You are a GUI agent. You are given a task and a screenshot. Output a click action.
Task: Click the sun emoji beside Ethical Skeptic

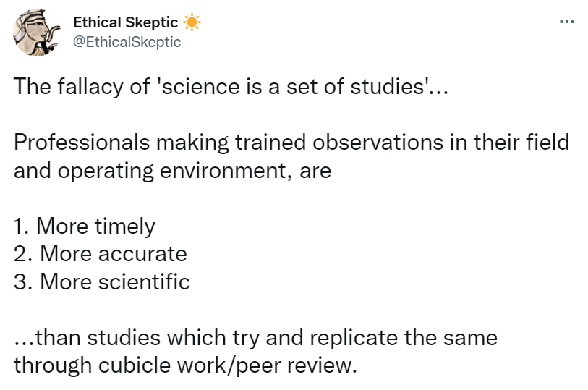pyautogui.click(x=191, y=22)
